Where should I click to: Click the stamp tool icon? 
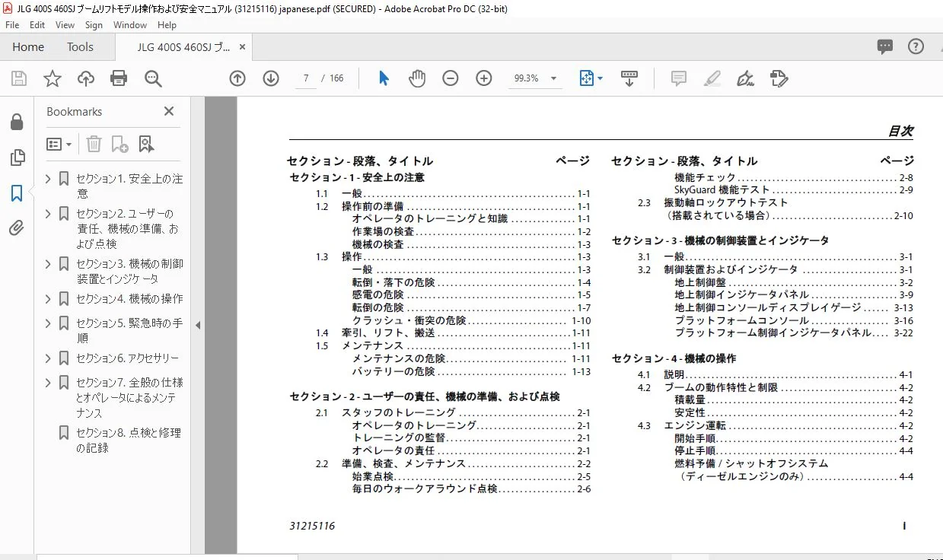pos(779,78)
